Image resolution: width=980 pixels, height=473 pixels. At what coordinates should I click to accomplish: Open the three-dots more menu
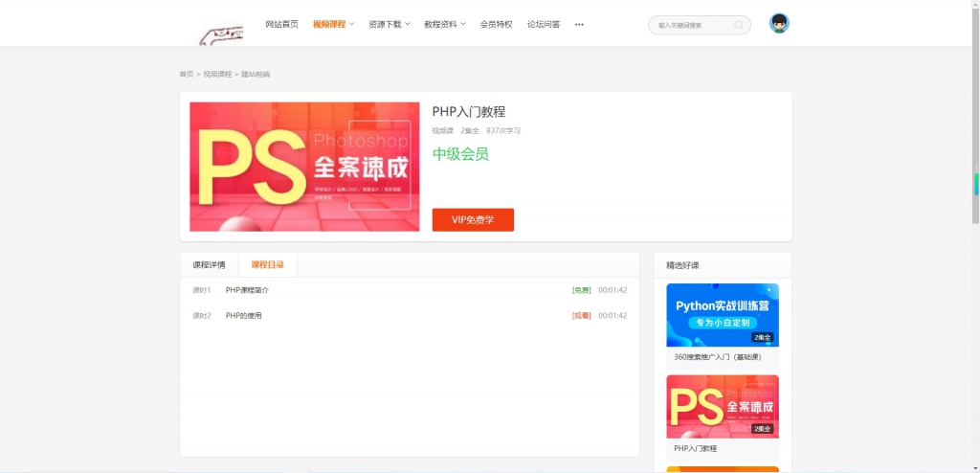pos(579,24)
